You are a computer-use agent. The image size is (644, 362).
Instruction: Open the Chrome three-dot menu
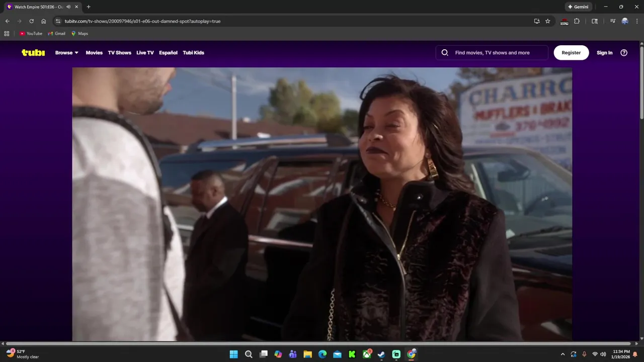pyautogui.click(x=637, y=21)
